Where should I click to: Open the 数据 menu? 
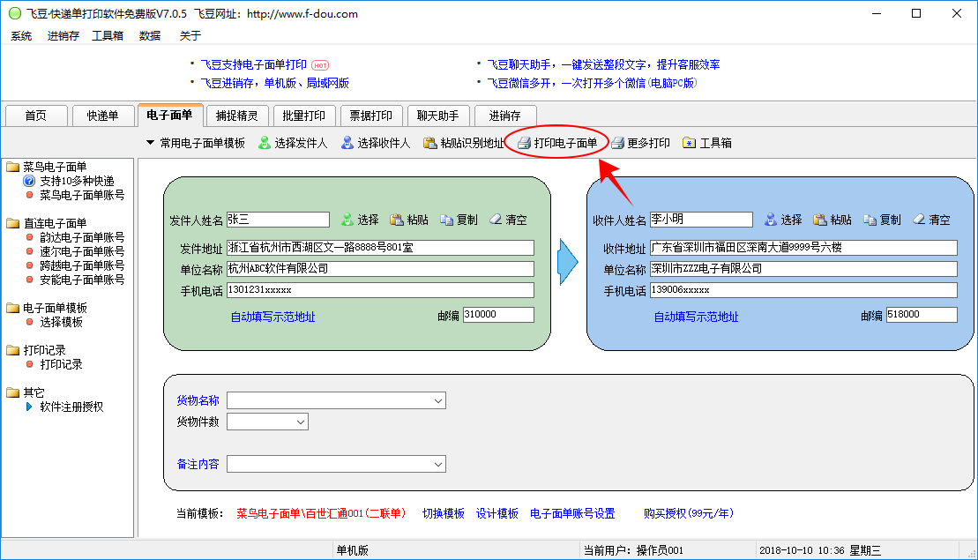click(150, 36)
